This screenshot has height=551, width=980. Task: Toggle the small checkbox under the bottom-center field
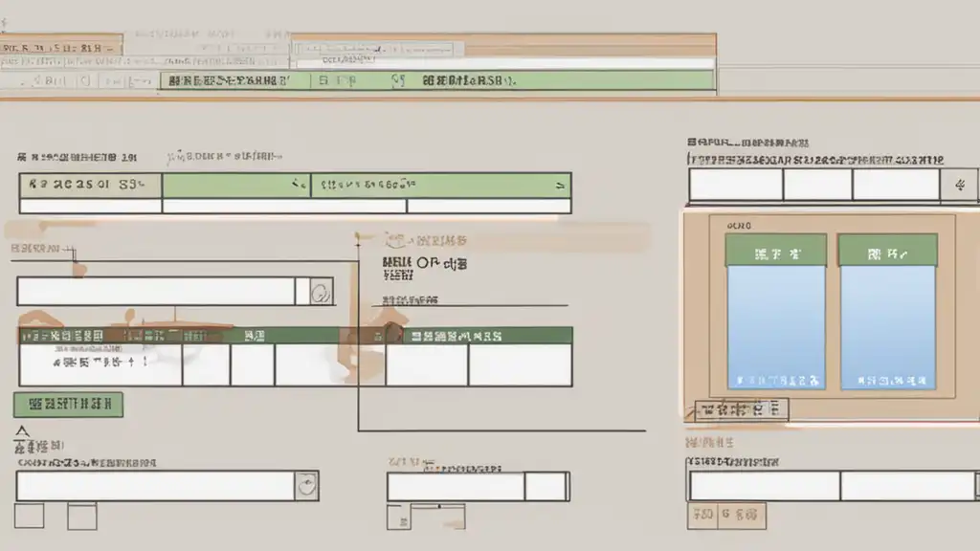pos(399,517)
